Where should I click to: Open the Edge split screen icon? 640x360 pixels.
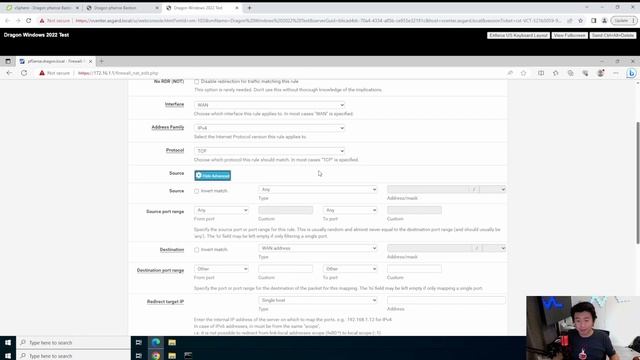[541, 73]
